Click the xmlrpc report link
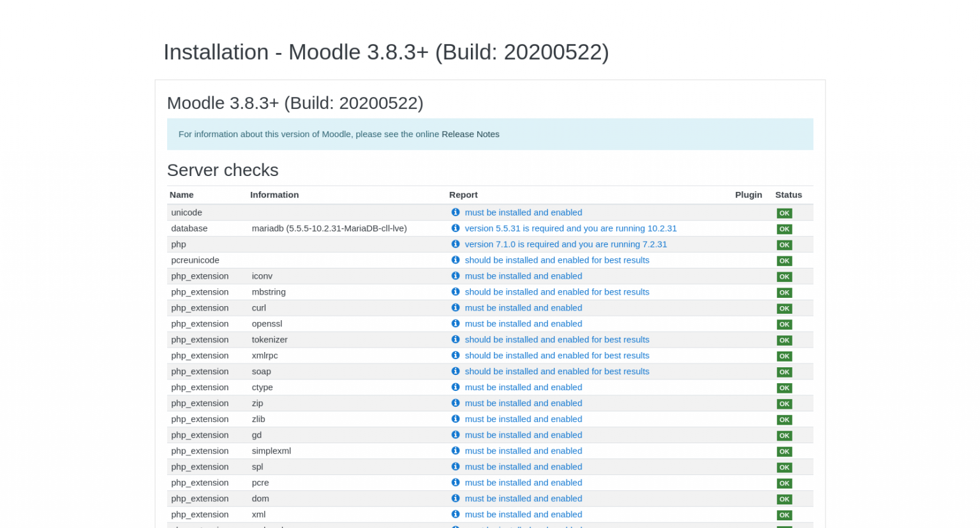980x528 pixels. pos(557,356)
